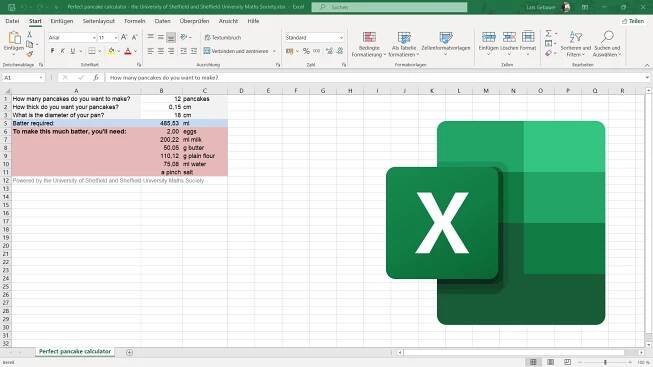The height and width of the screenshot is (367, 653).
Task: Open Als Tabelle formatieren menu
Action: (x=404, y=44)
